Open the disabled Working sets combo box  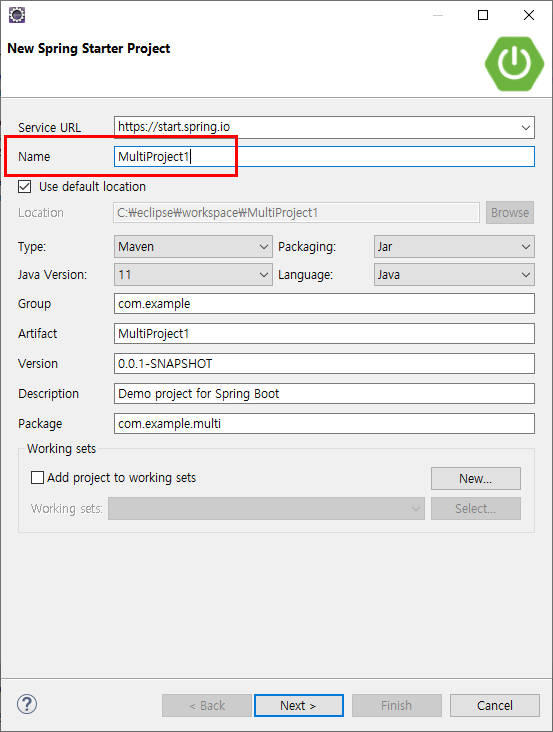tap(266, 508)
